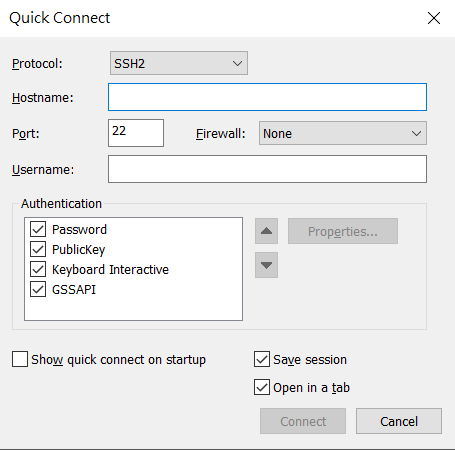Move authentication method down with arrow
The height and width of the screenshot is (450, 455).
pyautogui.click(x=266, y=265)
